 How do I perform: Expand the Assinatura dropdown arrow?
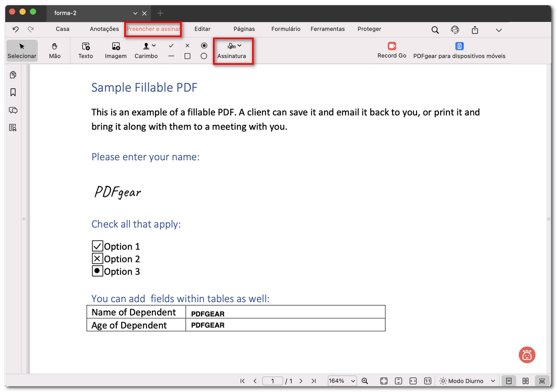[x=240, y=45]
